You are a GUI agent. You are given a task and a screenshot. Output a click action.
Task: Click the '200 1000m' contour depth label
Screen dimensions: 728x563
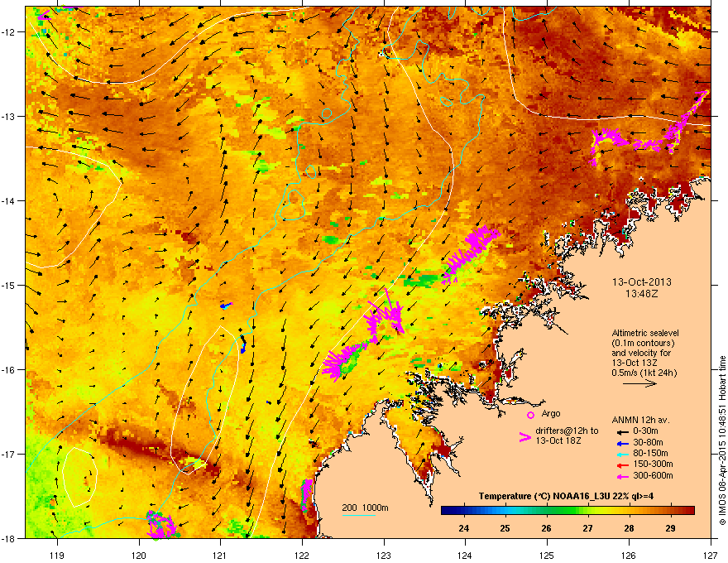366,508
